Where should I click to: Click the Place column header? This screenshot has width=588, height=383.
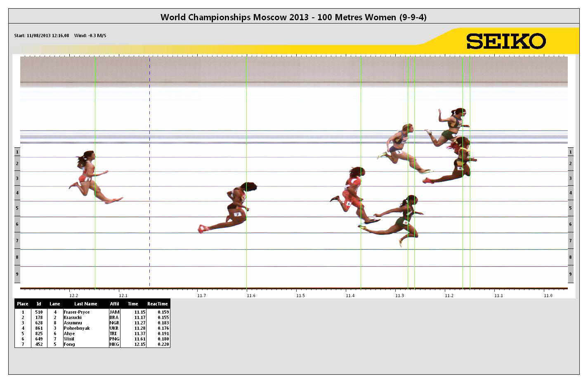click(23, 304)
